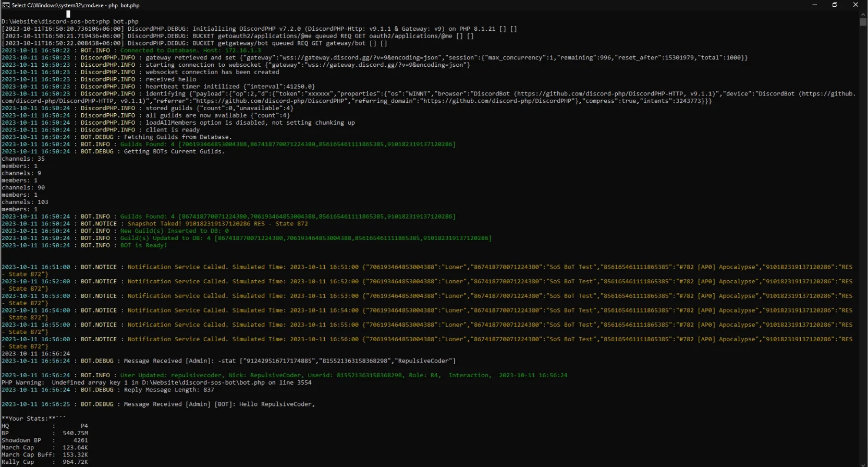868x467 pixels.
Task: Click the scrollbar up arrow
Action: (x=863, y=15)
